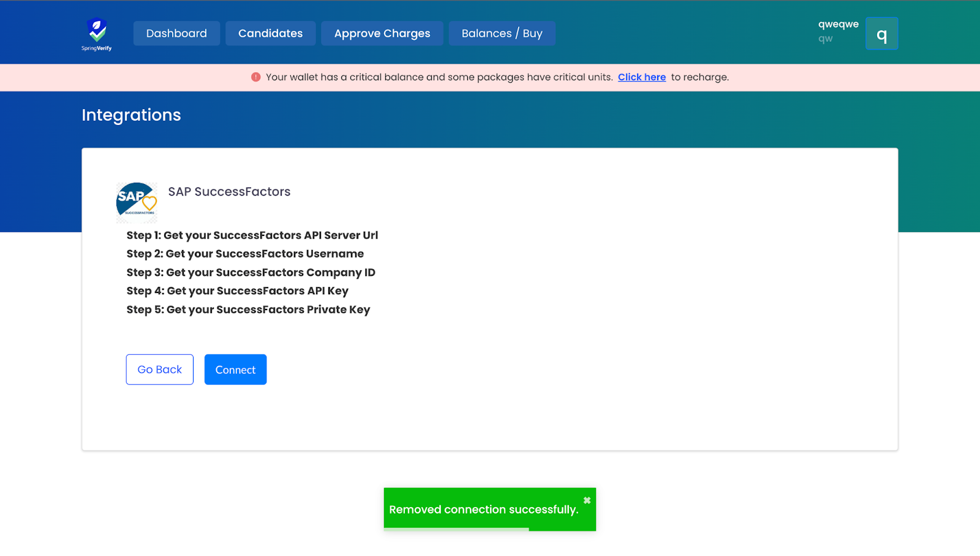The image size is (980, 556).
Task: Select Step 3 Company ID text
Action: pos(251,273)
